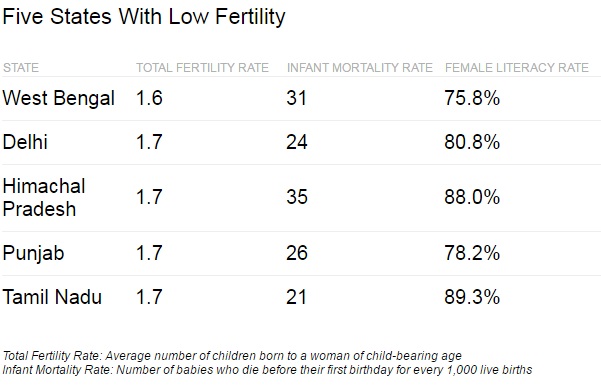Select the Tamil Nadu state name
Image resolution: width=601 pixels, height=386 pixels.
pyautogui.click(x=52, y=297)
